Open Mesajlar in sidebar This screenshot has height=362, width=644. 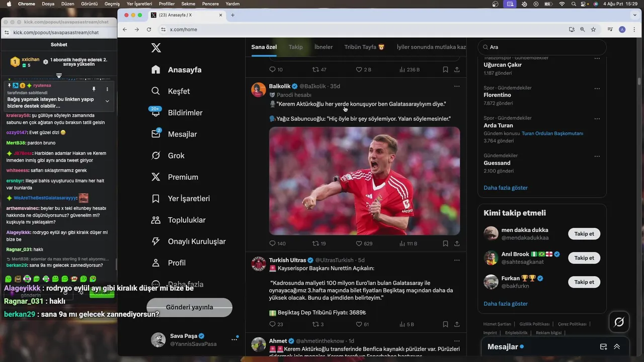pyautogui.click(x=174, y=134)
